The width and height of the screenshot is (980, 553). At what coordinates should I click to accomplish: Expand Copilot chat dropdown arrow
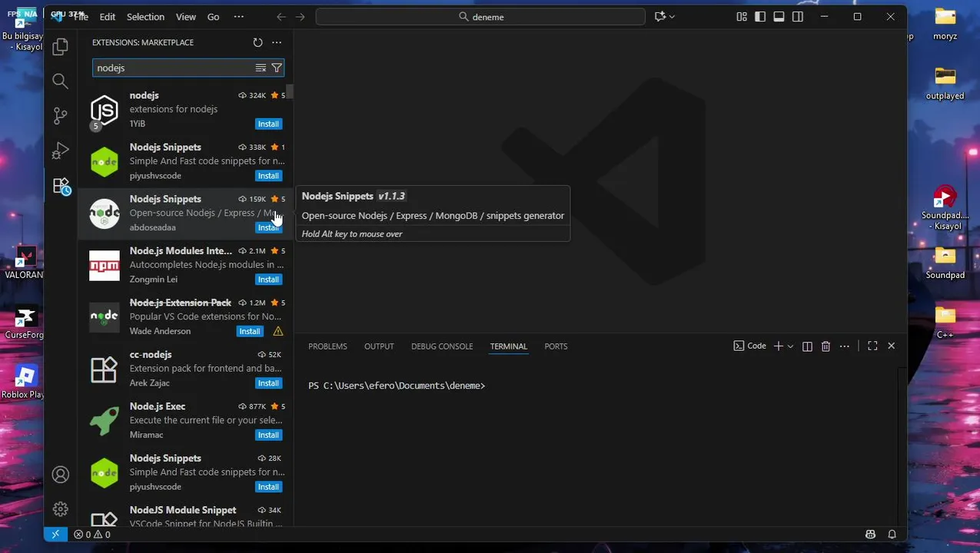(672, 16)
